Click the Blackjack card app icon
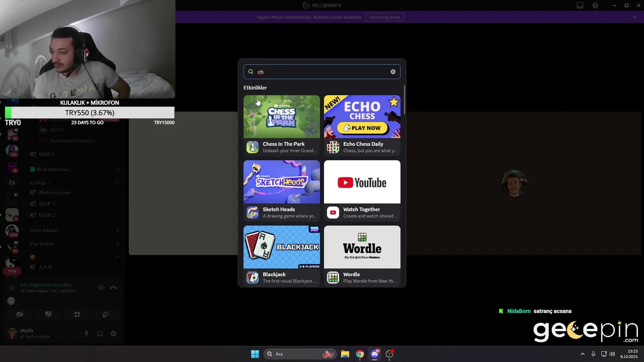644x362 pixels. click(253, 278)
